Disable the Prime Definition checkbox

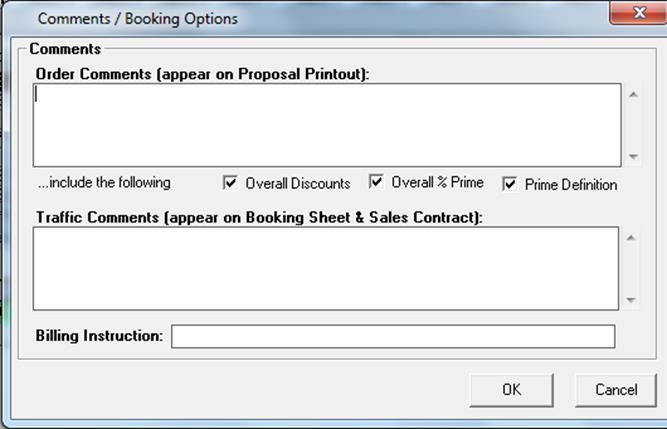(510, 184)
